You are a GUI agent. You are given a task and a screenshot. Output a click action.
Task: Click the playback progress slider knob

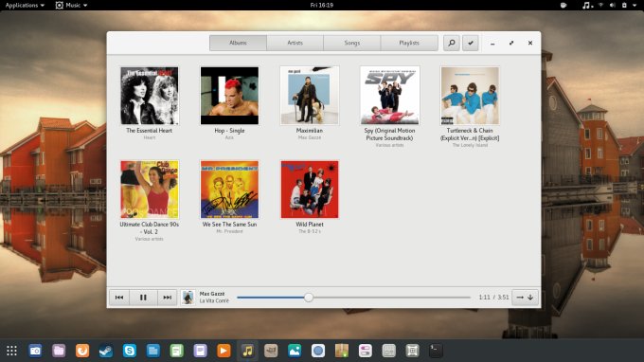pos(309,298)
